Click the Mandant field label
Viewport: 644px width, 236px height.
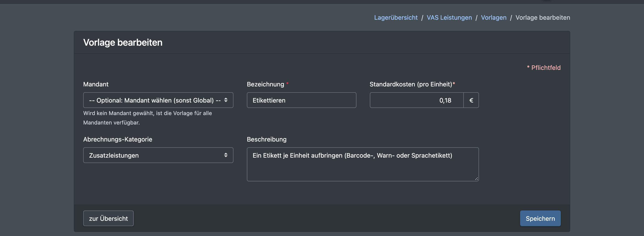(96, 84)
